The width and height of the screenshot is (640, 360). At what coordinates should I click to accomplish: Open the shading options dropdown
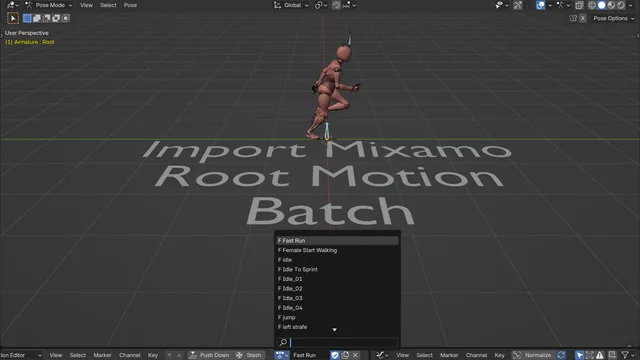pos(629,5)
